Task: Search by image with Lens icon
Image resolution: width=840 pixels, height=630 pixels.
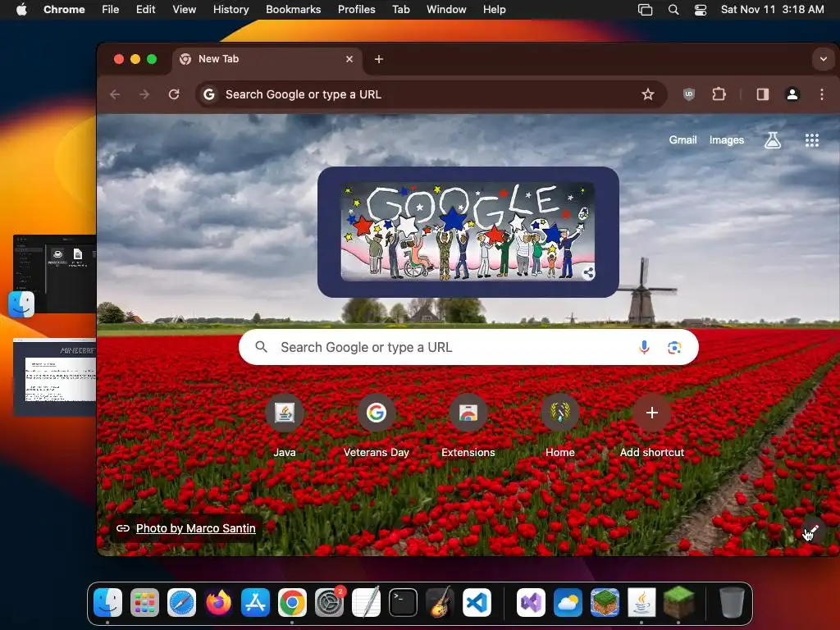Action: pos(674,347)
